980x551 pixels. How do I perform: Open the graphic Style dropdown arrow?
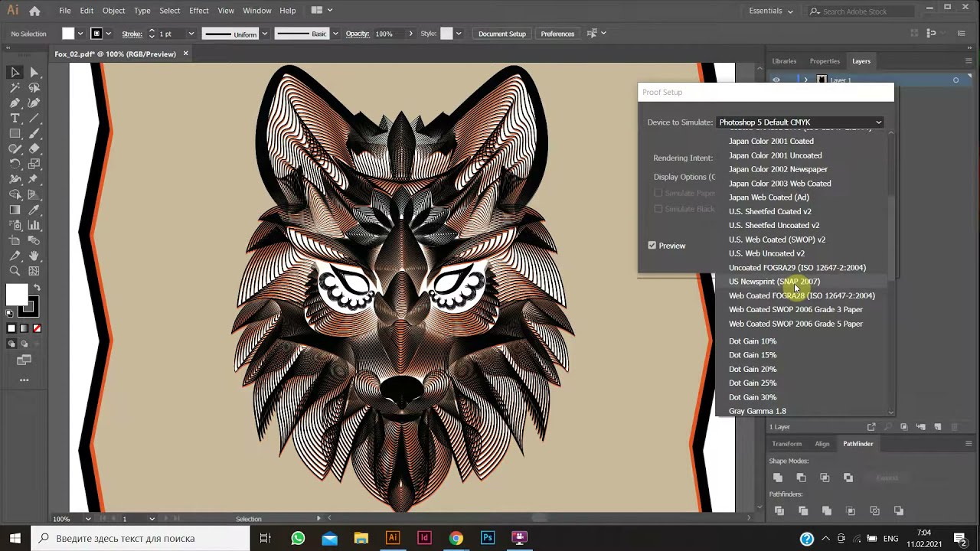459,34
